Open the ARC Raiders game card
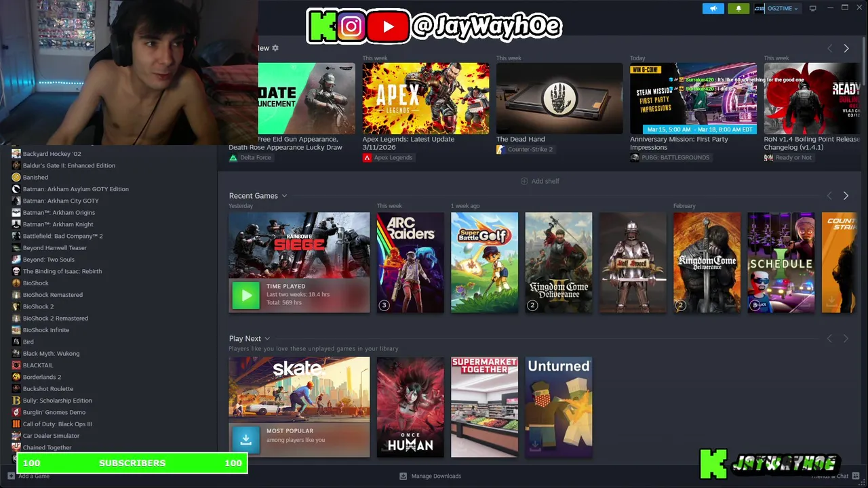The height and width of the screenshot is (488, 868). click(410, 262)
